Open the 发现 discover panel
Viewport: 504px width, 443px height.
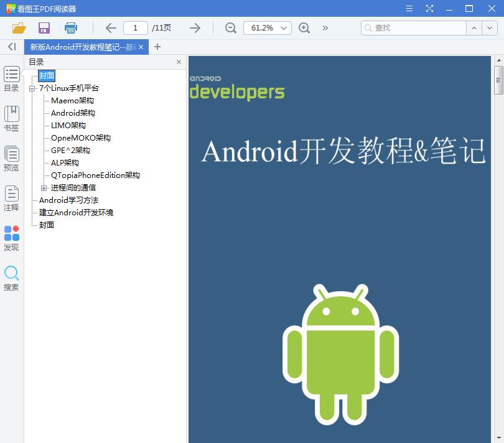point(11,237)
